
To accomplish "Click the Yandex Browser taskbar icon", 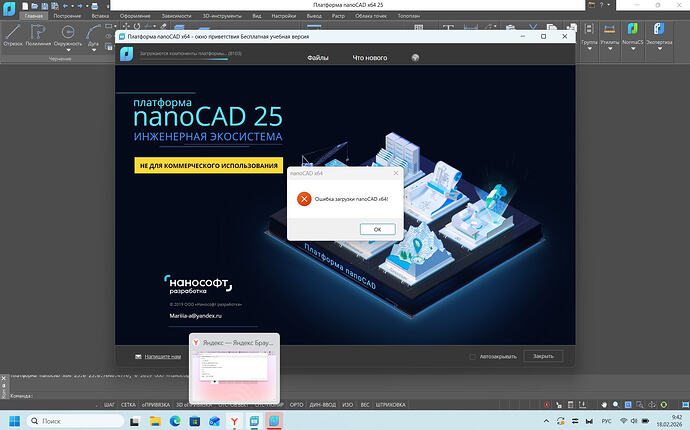I will [x=235, y=419].
